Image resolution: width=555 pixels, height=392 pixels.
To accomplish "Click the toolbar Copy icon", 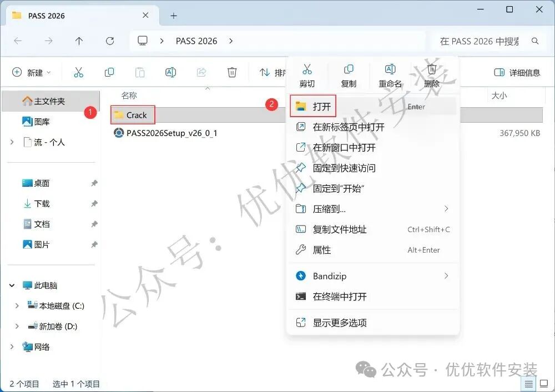I will [109, 72].
